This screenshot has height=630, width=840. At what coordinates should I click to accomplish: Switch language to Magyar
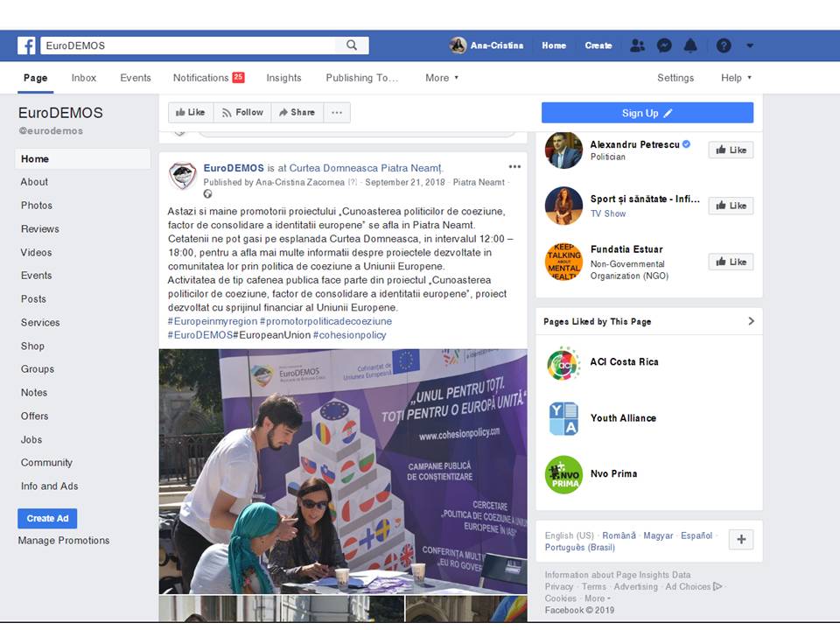[x=658, y=535]
